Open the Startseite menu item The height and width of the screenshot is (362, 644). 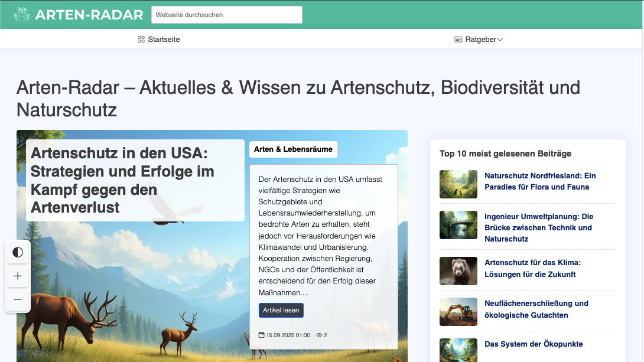pos(164,40)
